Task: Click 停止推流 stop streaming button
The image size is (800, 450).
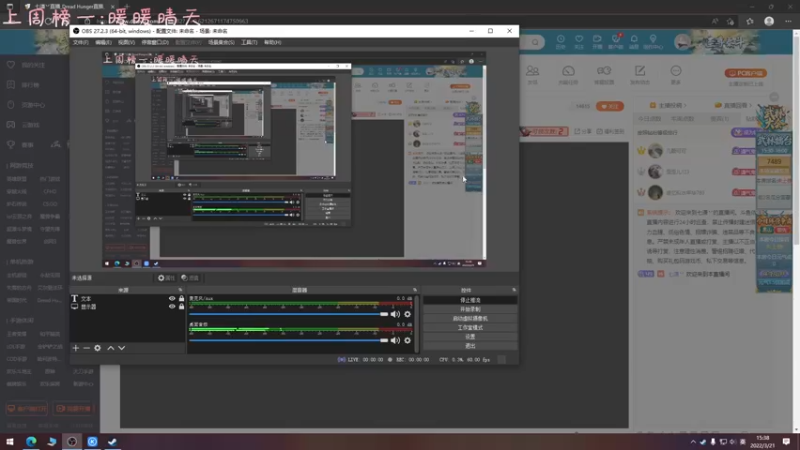Action: click(470, 300)
